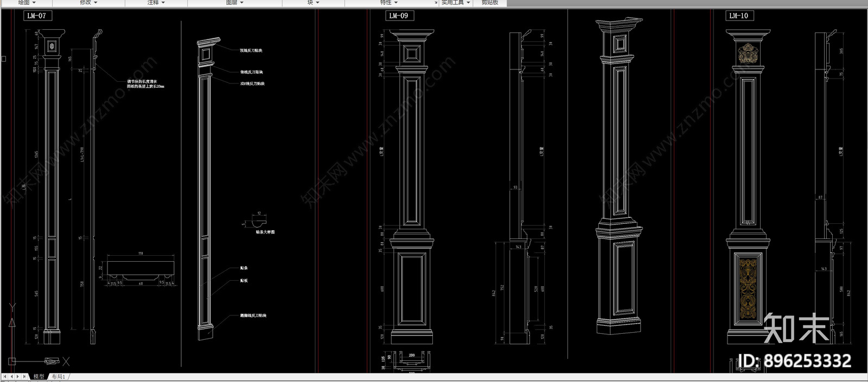The width and height of the screenshot is (868, 382).
Task: Select the LM-10 drawing title label
Action: (739, 16)
